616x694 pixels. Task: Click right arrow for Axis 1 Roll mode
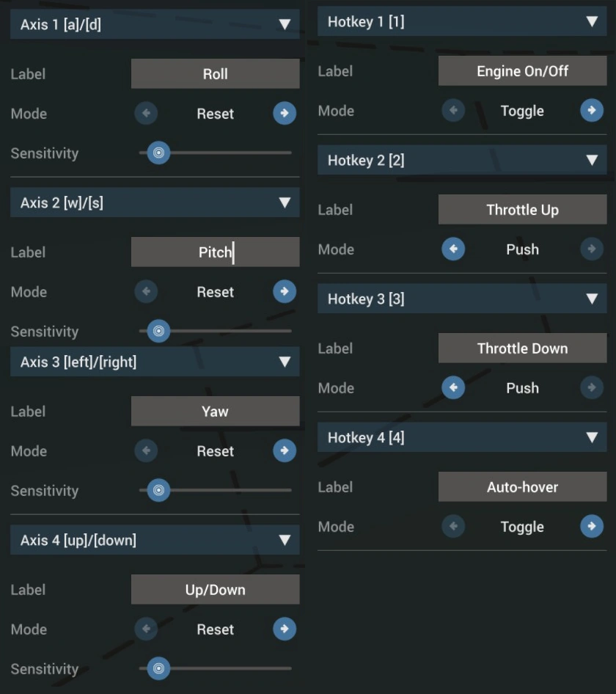click(285, 114)
